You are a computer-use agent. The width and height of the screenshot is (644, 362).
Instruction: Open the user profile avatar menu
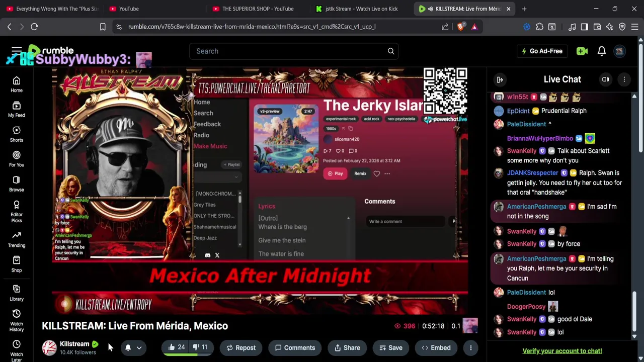pyautogui.click(x=620, y=51)
